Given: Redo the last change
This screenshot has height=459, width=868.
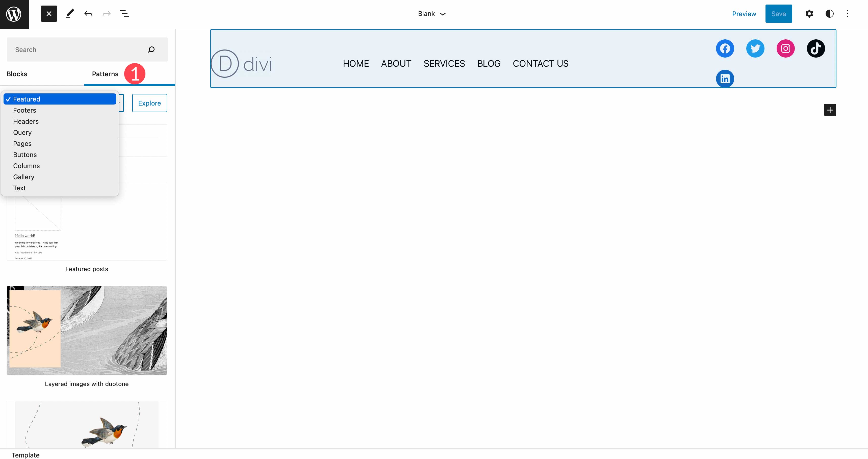Looking at the screenshot, I should 107,14.
